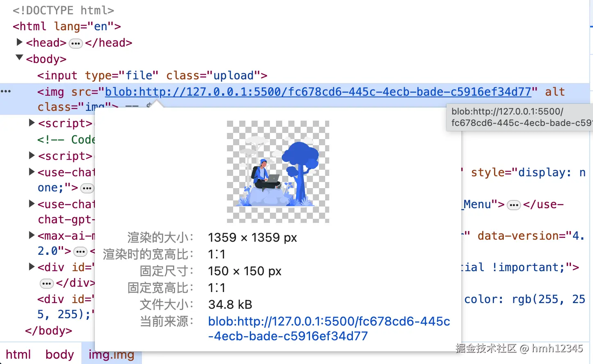Click the file size value 34.8 kB
The image size is (593, 364).
tap(230, 305)
